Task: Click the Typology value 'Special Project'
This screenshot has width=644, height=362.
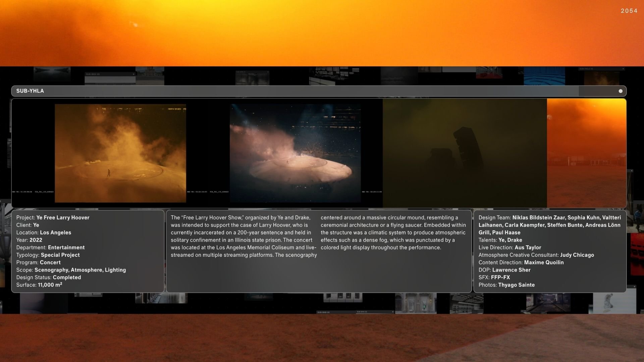Action: pos(60,255)
